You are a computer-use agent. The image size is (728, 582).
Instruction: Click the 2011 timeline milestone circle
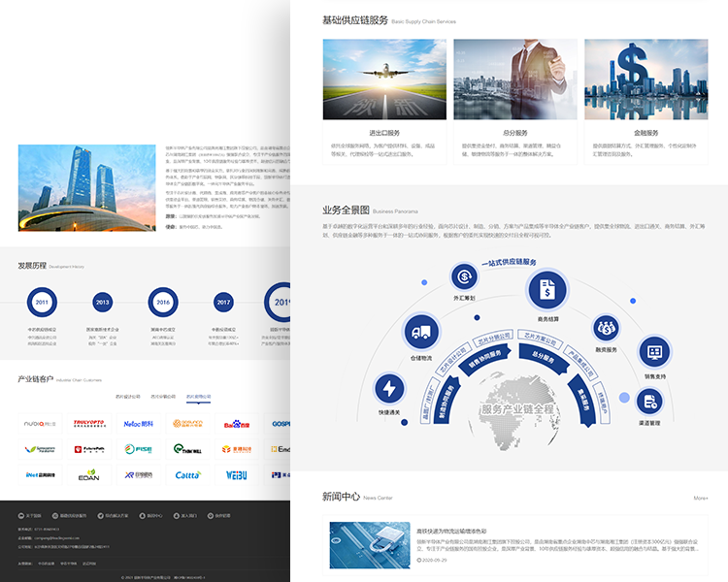click(x=42, y=302)
